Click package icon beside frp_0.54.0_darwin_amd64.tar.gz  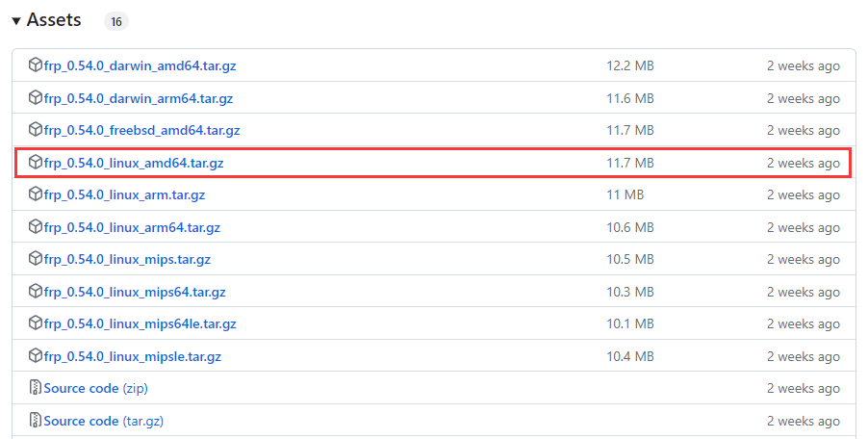36,65
